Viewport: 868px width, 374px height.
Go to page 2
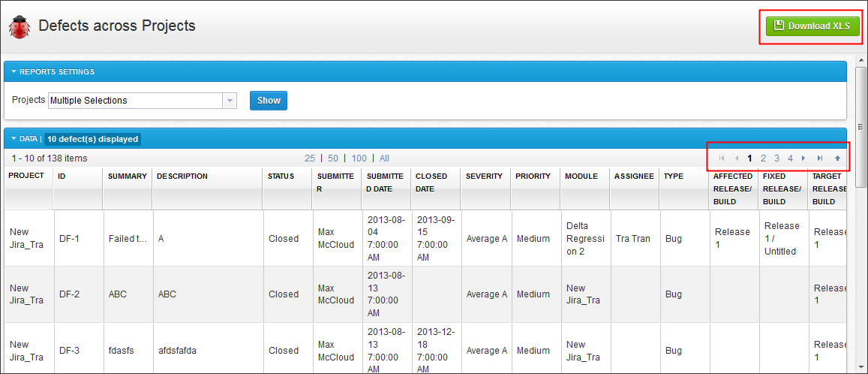763,158
